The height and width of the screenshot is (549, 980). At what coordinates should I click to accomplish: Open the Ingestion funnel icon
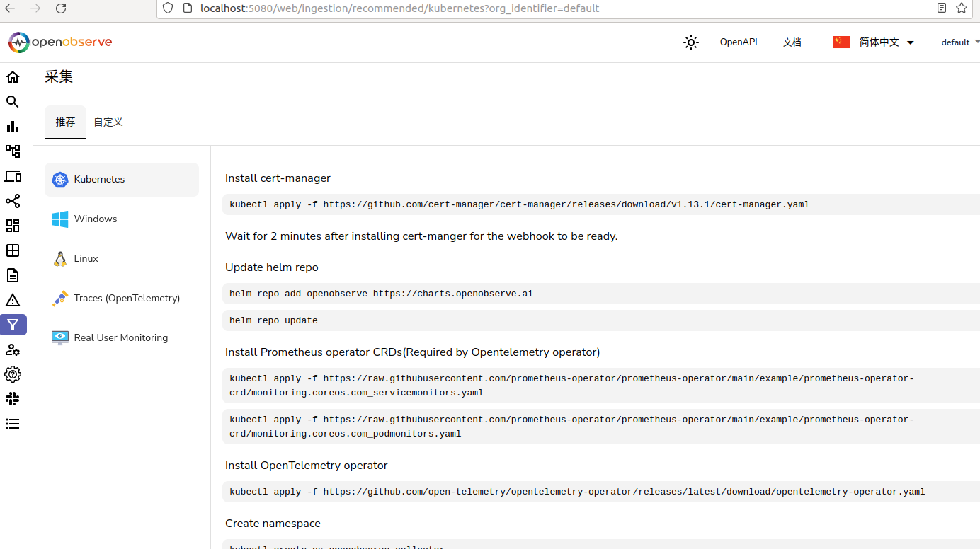coord(13,325)
